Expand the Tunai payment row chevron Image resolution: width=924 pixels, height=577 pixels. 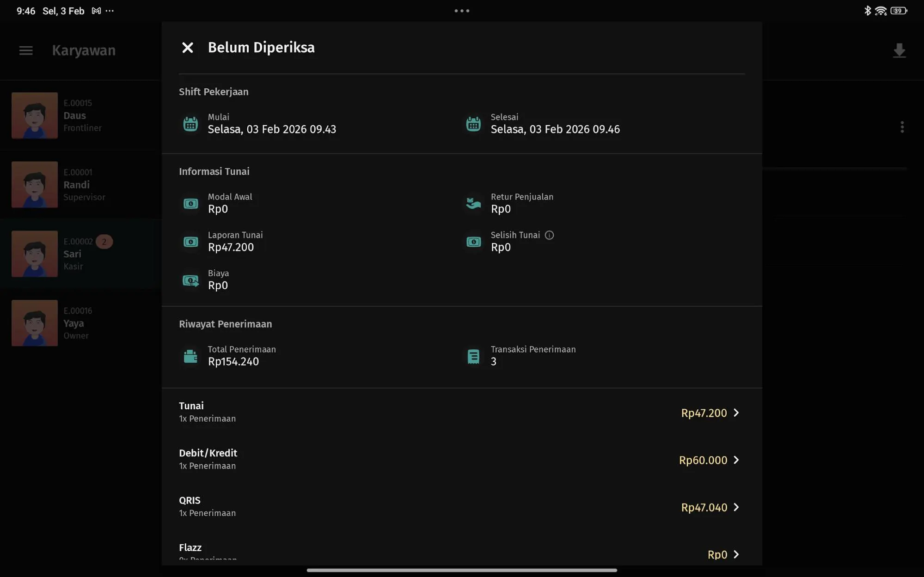(x=736, y=413)
